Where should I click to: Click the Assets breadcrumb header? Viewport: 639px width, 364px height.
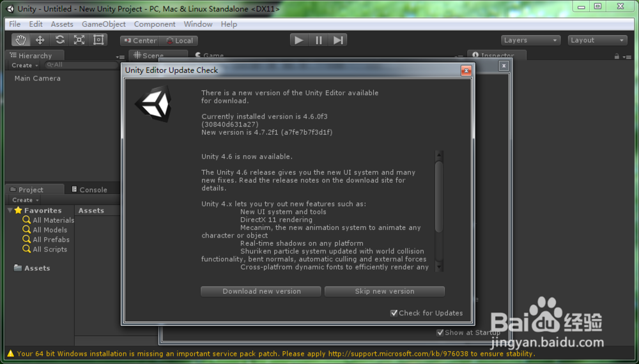(x=91, y=211)
